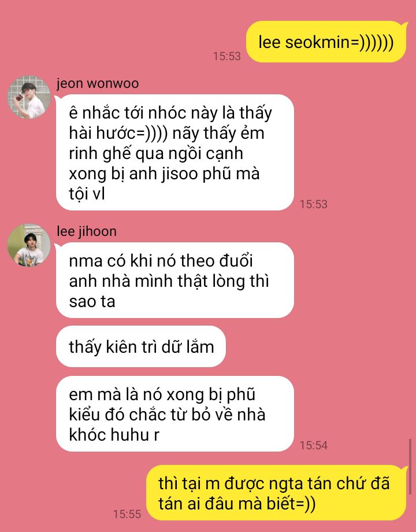The height and width of the screenshot is (532, 416).
Task: Tap the sender name jeon wonwoo
Action: [98, 83]
